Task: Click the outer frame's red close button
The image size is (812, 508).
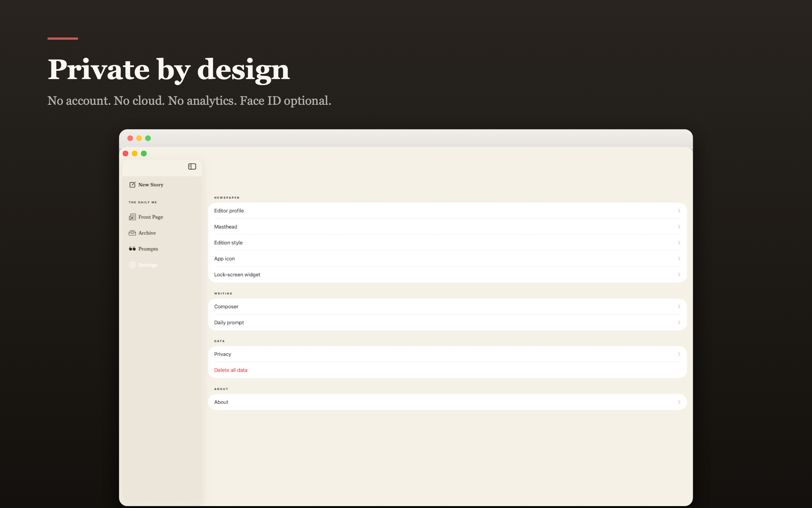Action: point(130,138)
